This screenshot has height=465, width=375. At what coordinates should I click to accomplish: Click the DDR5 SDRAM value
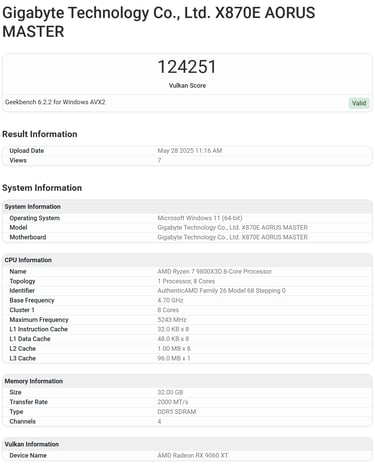(x=177, y=412)
